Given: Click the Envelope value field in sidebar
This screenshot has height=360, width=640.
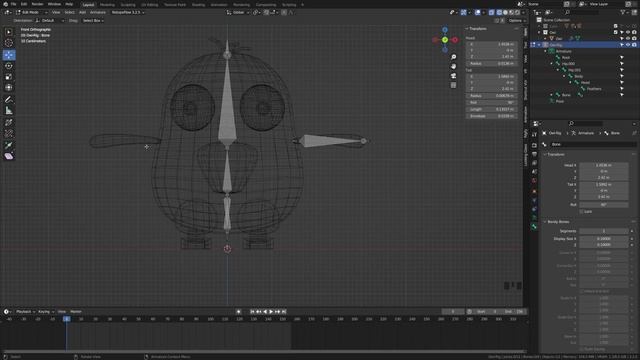Looking at the screenshot, I should tap(491, 116).
